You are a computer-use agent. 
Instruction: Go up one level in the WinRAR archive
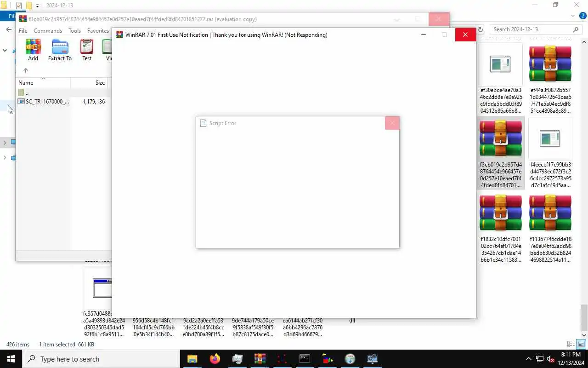[x=26, y=70]
